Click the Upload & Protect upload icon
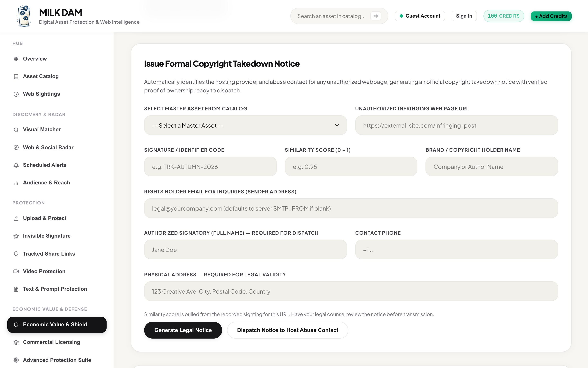The image size is (588, 368). [x=16, y=218]
